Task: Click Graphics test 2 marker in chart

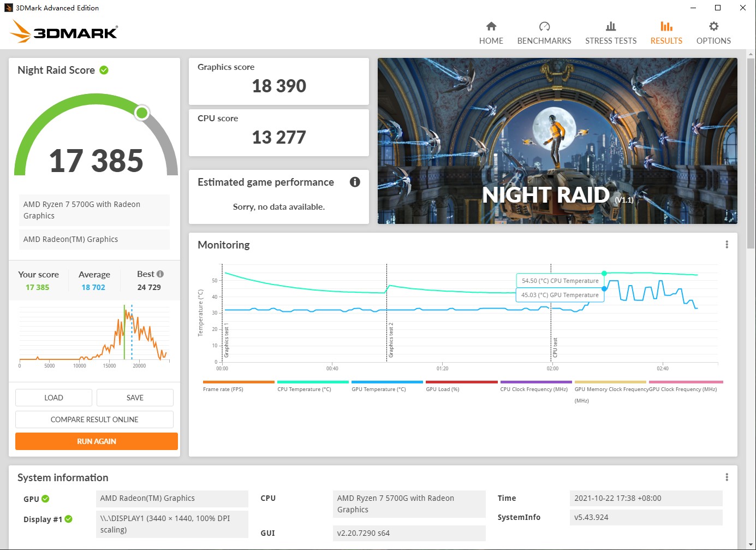Action: click(x=390, y=340)
